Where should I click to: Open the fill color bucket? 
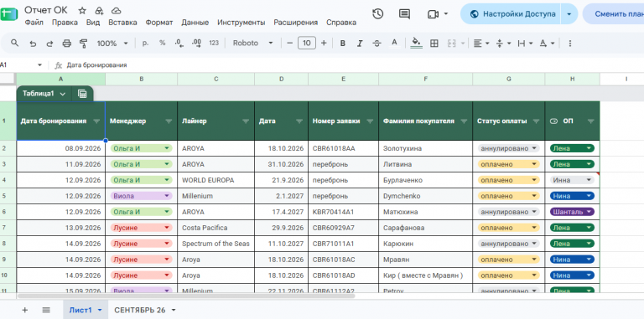[416, 43]
